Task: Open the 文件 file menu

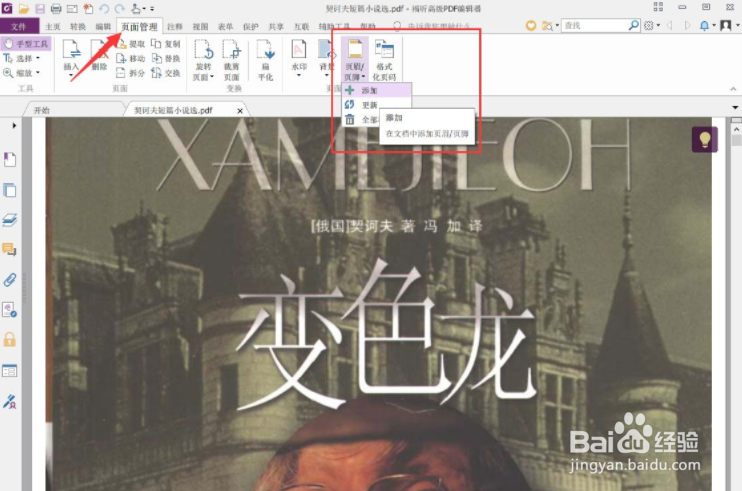Action: (x=19, y=26)
